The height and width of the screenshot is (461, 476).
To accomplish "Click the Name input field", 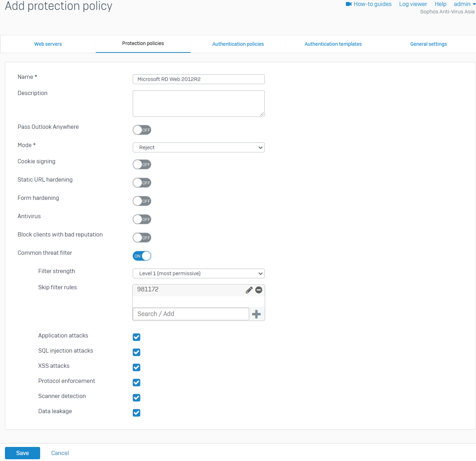I will pos(198,79).
